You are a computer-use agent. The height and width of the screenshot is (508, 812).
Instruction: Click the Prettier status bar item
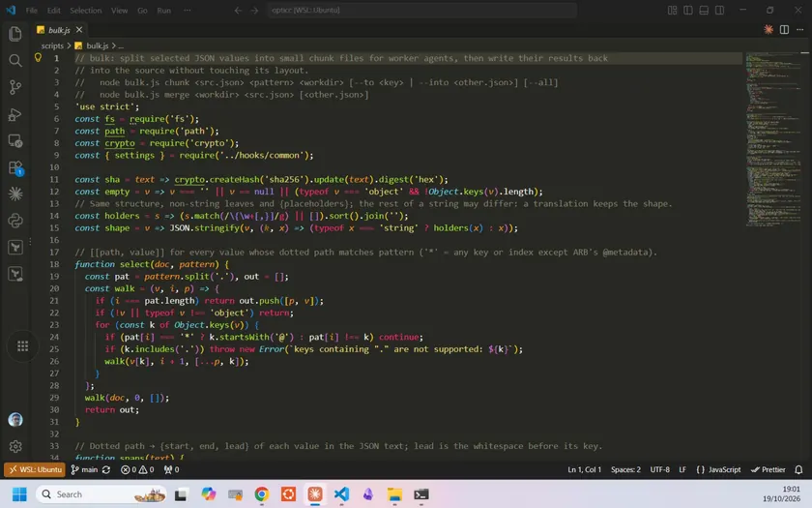[768, 469]
